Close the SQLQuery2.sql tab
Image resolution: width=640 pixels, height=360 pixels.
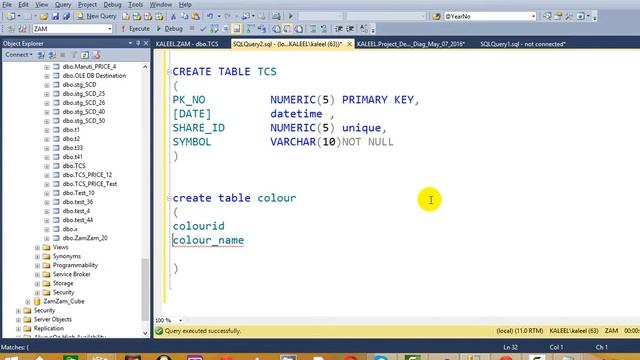point(349,44)
